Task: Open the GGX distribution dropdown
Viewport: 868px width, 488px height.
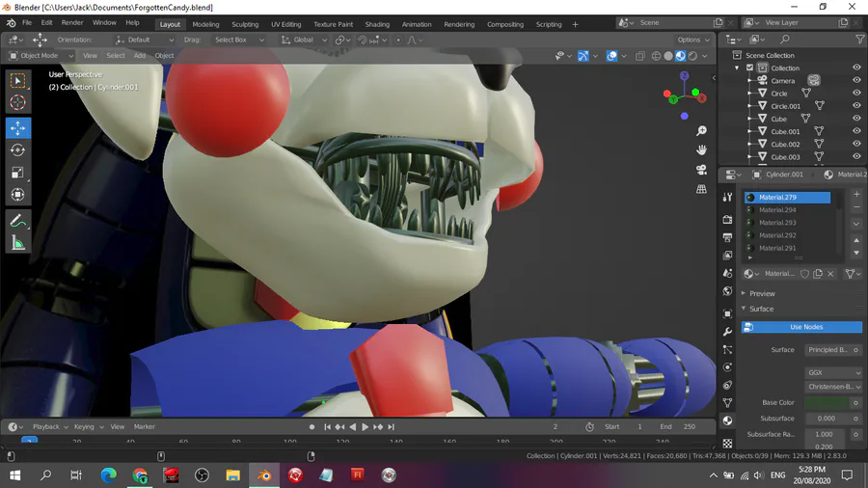Action: tap(832, 372)
